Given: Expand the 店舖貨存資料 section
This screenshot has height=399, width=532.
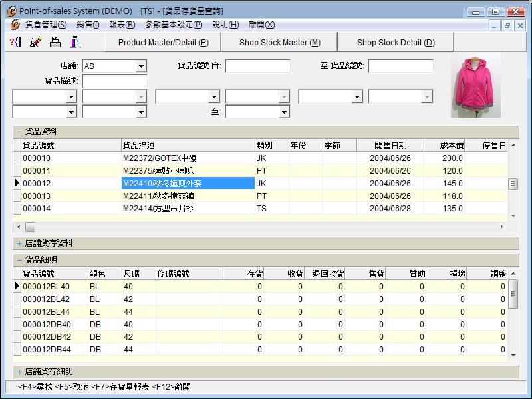Looking at the screenshot, I should tap(19, 243).
